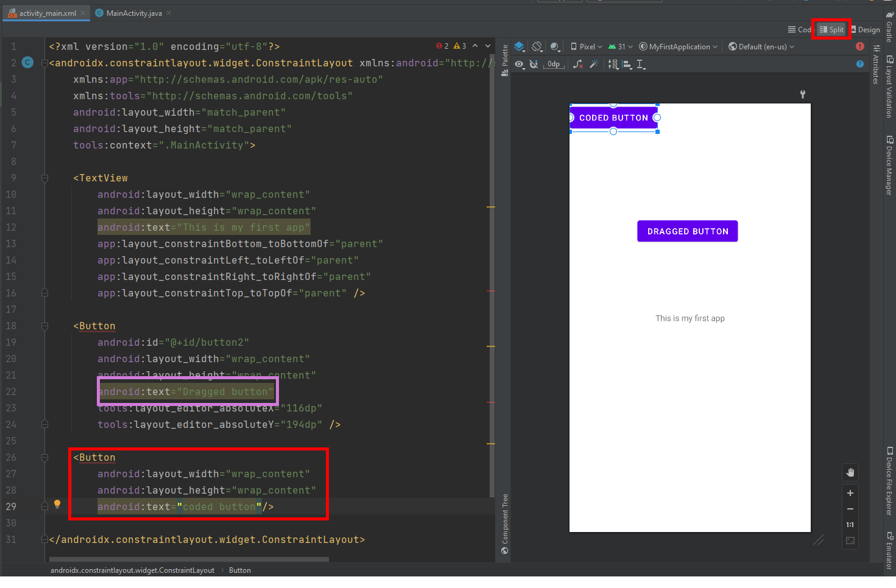The image size is (896, 588).
Task: Collapse the ConstraintLayout fold on line 2
Action: (44, 63)
